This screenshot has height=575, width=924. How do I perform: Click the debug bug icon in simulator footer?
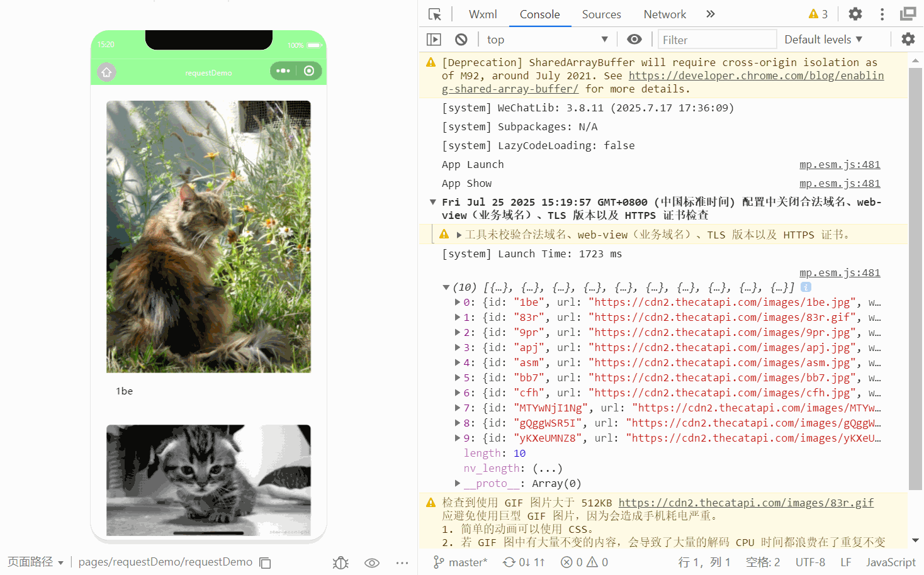pyautogui.click(x=341, y=562)
